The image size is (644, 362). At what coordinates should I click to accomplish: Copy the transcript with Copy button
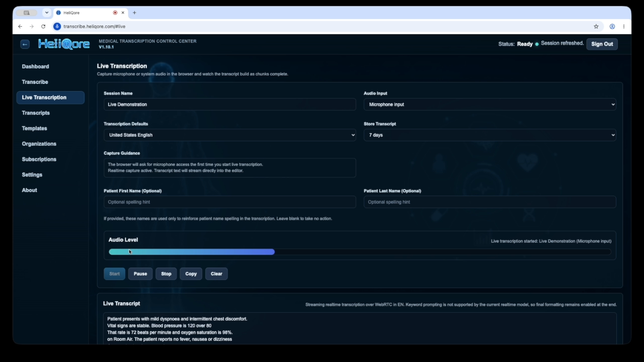(191, 274)
